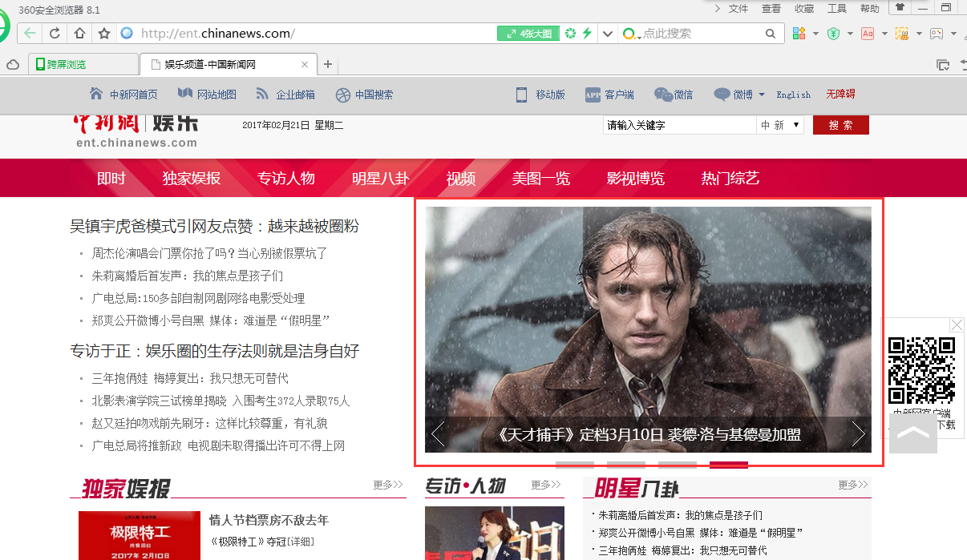The image size is (967, 560).
Task: Click the back-to-top arrow button
Action: pyautogui.click(x=912, y=433)
